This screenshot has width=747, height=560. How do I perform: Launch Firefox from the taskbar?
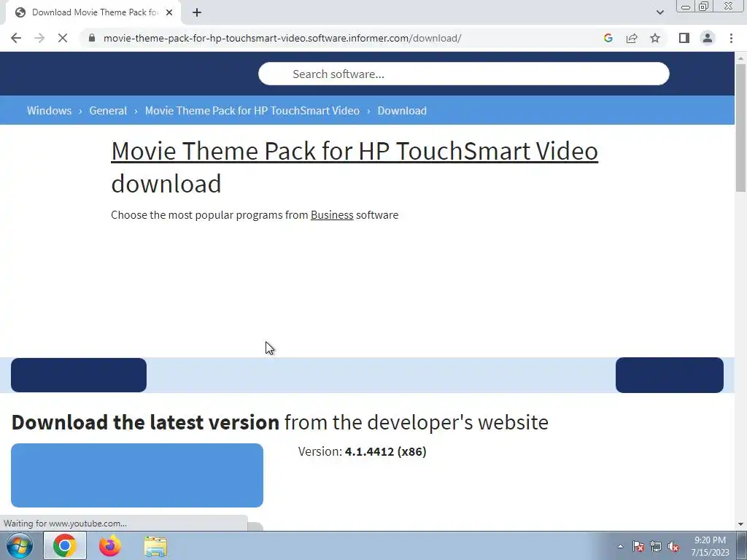110,545
